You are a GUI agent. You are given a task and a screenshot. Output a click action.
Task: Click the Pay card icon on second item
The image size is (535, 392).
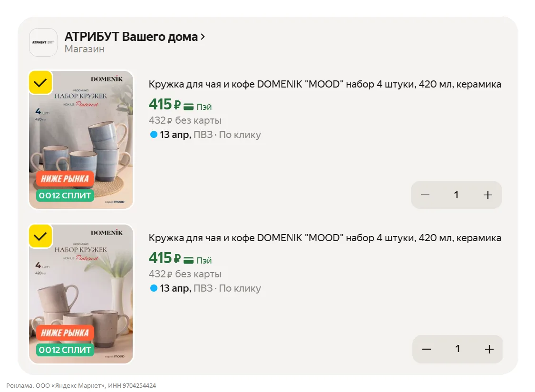coord(189,260)
